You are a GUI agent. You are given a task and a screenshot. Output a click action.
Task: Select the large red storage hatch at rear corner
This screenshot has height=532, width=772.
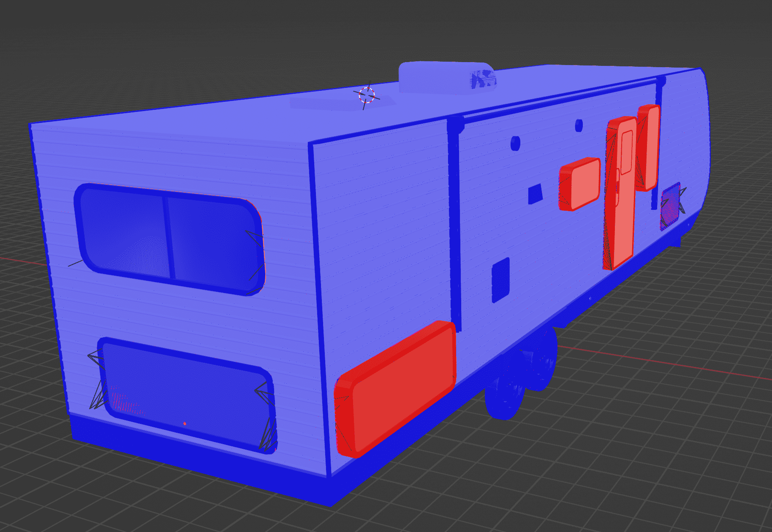(x=395, y=389)
